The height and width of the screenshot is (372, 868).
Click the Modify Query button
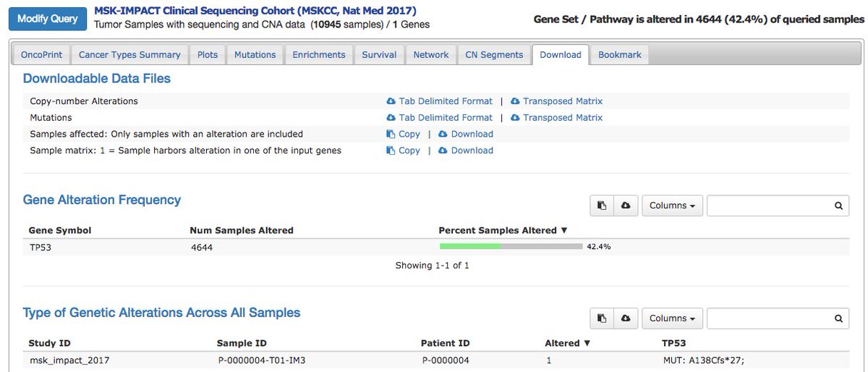coord(48,18)
